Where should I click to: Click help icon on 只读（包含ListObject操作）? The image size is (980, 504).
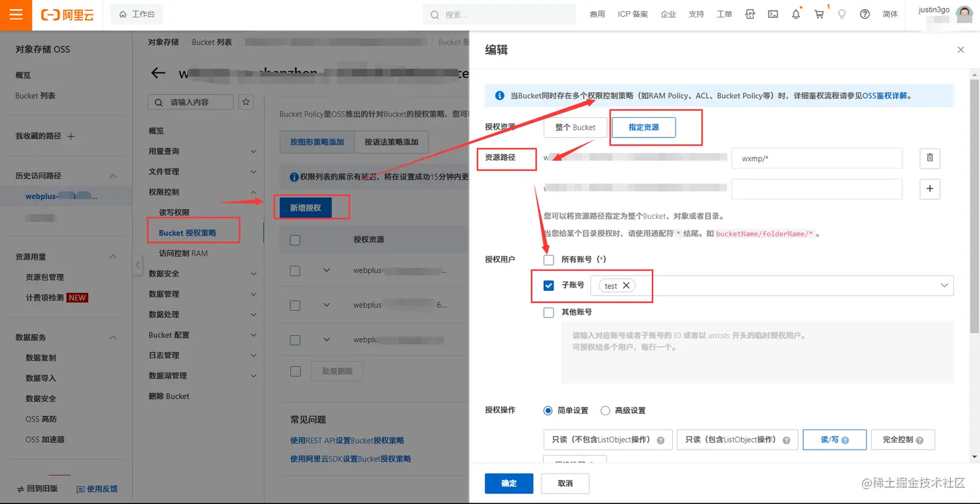pyautogui.click(x=786, y=440)
